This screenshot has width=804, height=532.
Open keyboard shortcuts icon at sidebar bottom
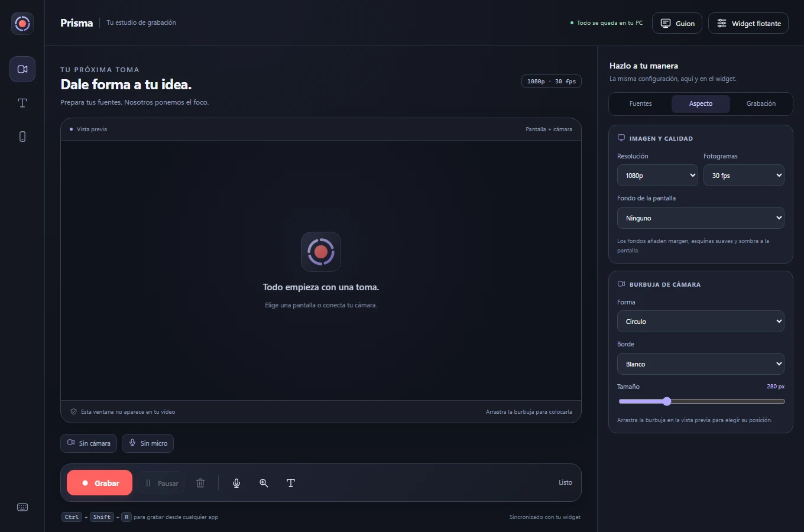click(22, 507)
